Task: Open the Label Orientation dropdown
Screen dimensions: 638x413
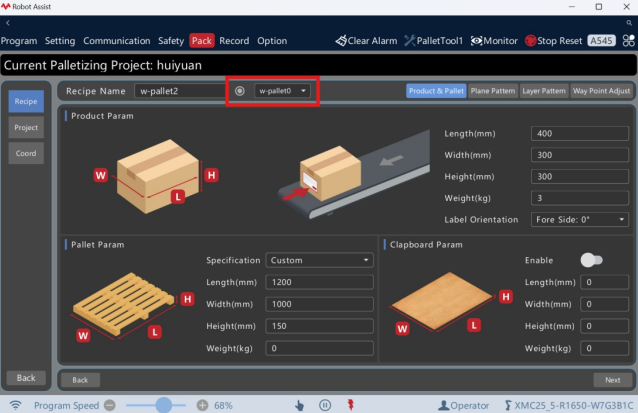Action: pos(579,220)
